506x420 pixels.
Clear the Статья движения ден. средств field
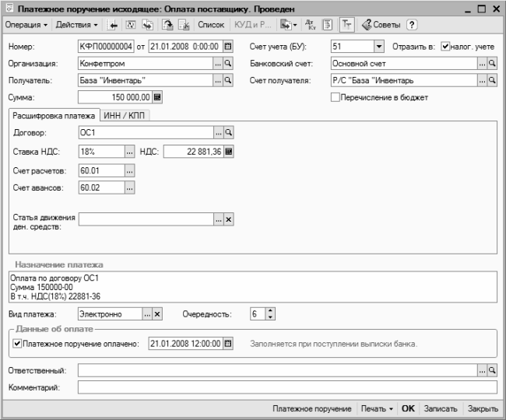pyautogui.click(x=228, y=220)
